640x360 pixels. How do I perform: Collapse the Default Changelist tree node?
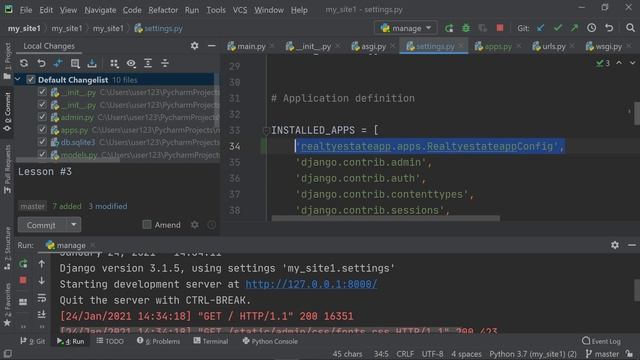(x=18, y=80)
